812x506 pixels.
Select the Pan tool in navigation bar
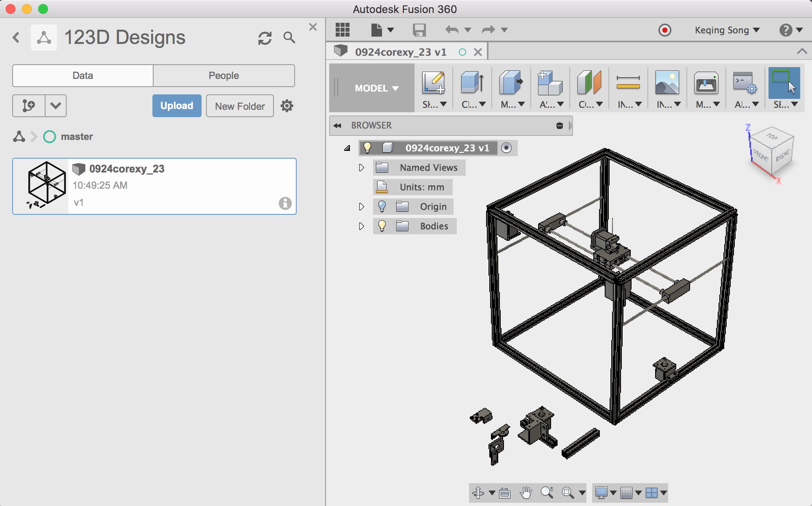(x=526, y=493)
